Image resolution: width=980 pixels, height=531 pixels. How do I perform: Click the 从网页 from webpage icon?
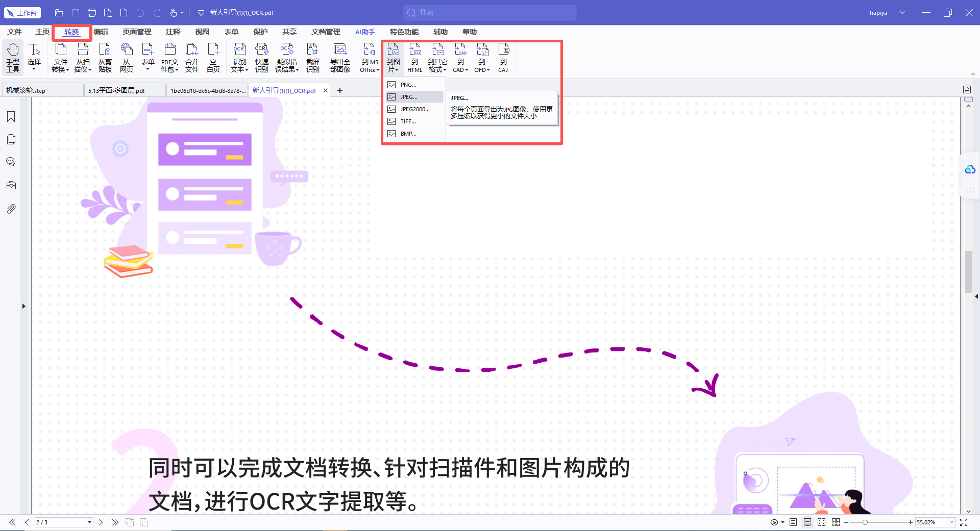point(127,57)
